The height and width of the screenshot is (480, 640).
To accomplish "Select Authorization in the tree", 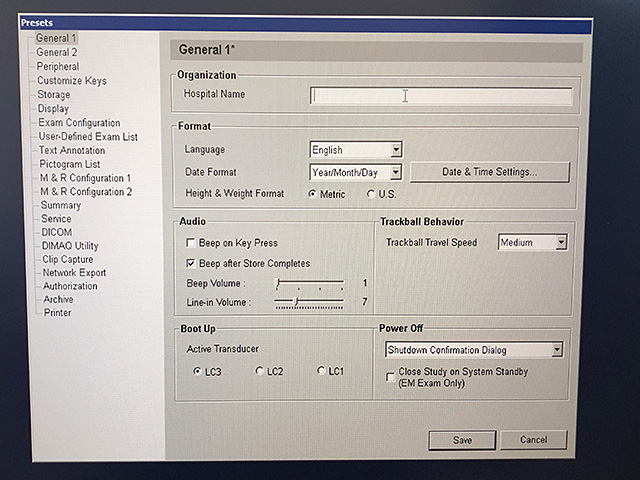I will click(70, 286).
